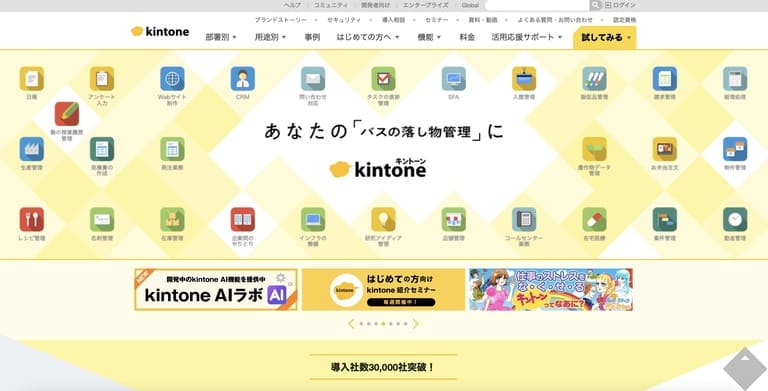This screenshot has height=391, width=768.
Task: Open the kintone AIラボ banner
Action: (x=216, y=290)
